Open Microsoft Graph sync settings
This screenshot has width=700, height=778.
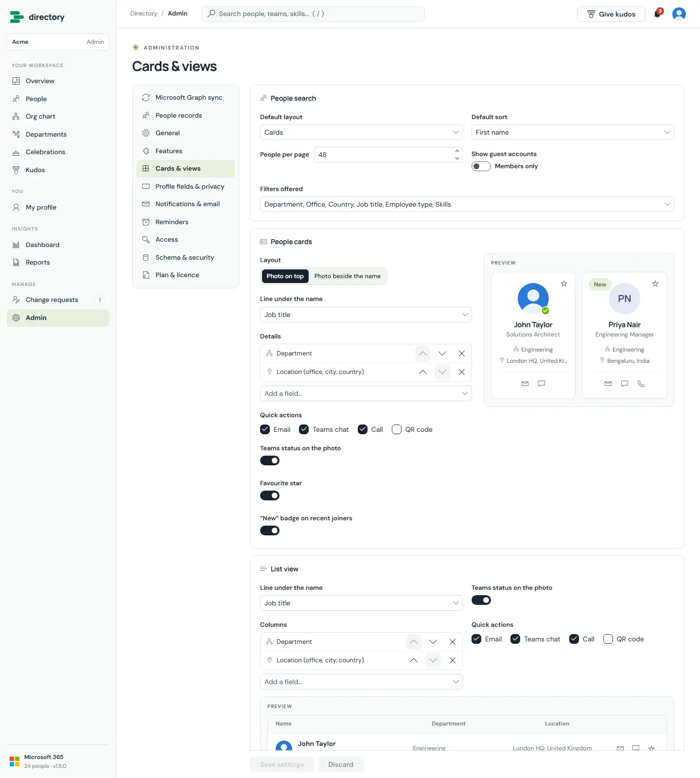point(186,97)
